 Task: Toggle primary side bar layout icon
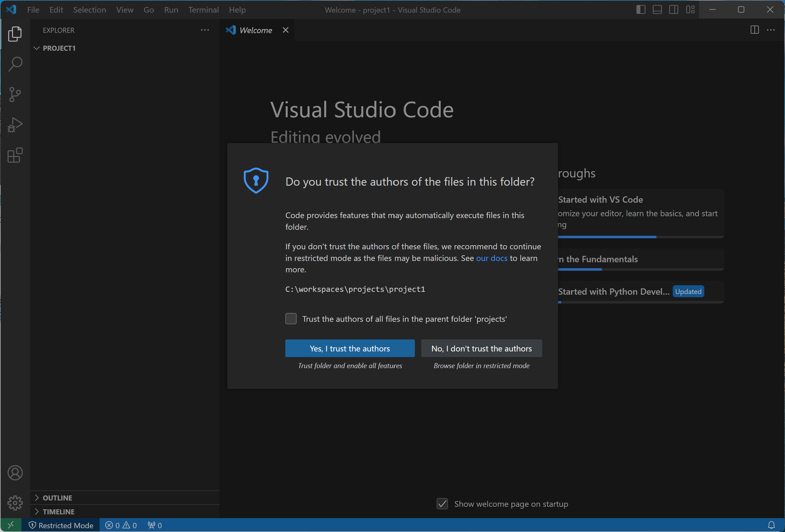(x=640, y=10)
